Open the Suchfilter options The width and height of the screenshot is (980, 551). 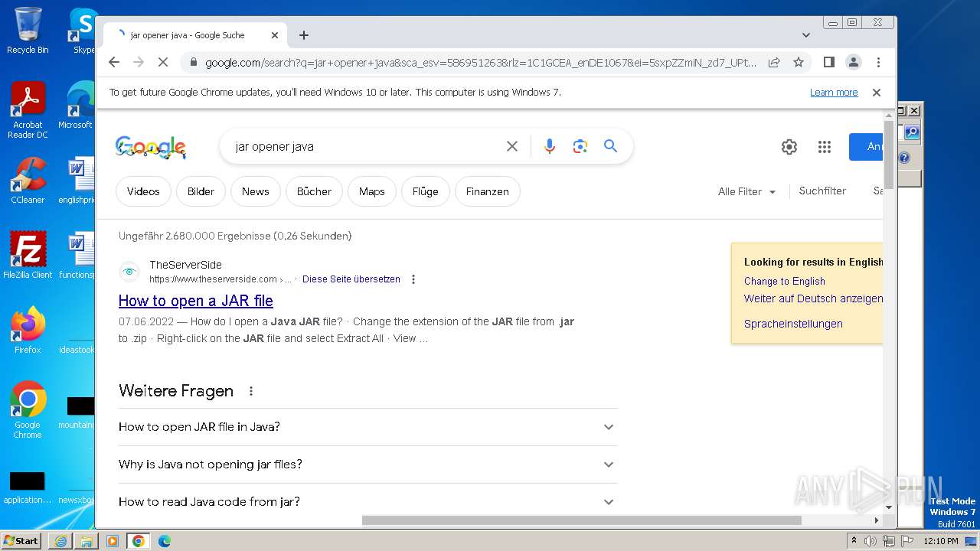822,191
